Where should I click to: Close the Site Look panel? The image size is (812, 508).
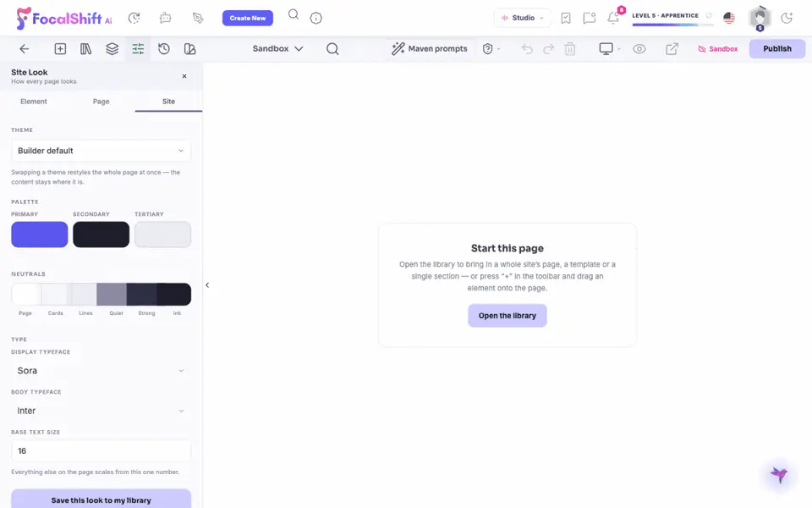tap(184, 76)
